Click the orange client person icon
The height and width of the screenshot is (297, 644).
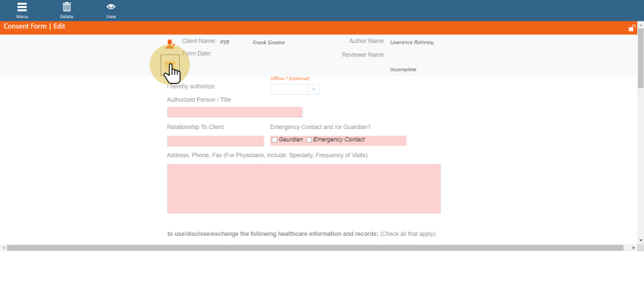[170, 44]
